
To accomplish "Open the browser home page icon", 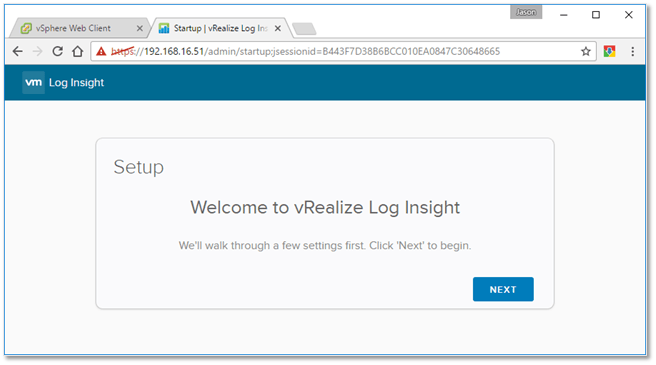I will 77,51.
